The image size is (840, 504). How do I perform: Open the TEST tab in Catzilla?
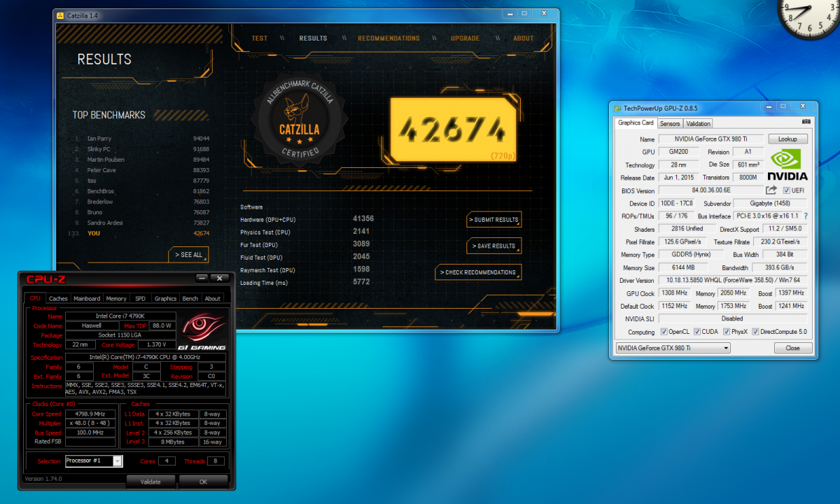click(260, 38)
